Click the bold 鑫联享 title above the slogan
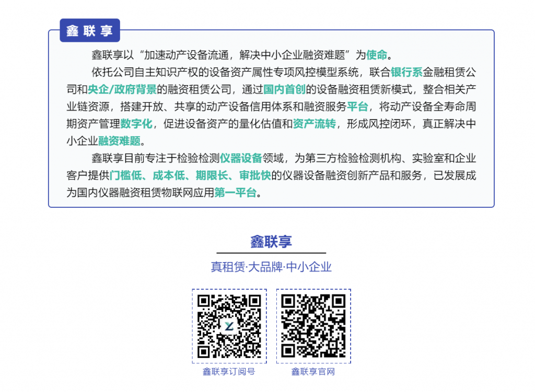The image size is (535, 392). [271, 241]
